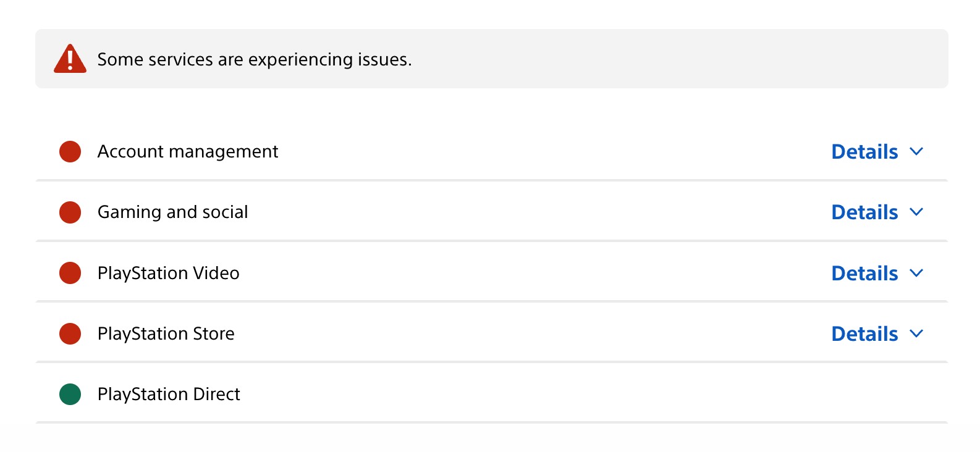
Task: Click PlayStation Video red status indicator
Action: click(x=70, y=273)
